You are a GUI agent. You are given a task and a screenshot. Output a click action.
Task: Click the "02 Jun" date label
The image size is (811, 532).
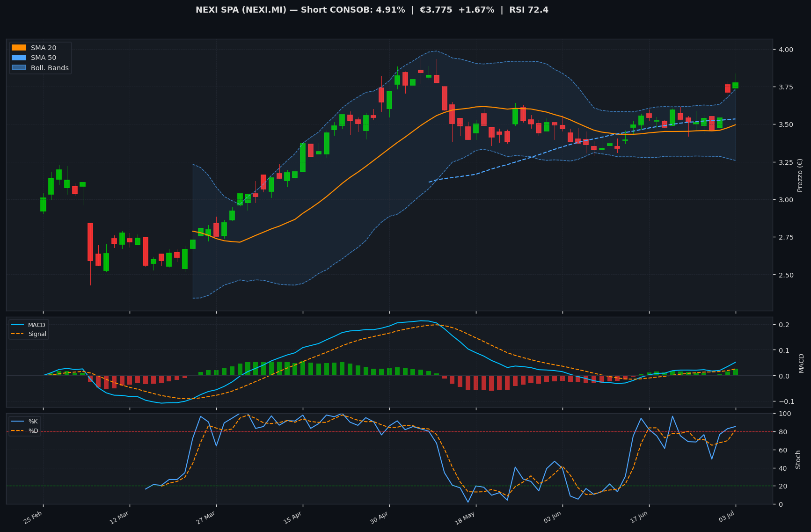[x=553, y=517]
